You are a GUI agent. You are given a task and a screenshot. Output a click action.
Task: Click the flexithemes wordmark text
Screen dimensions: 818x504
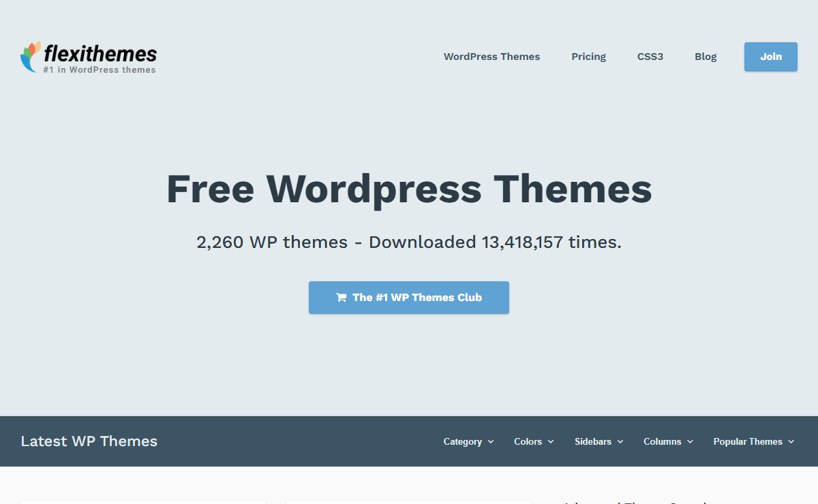click(100, 54)
